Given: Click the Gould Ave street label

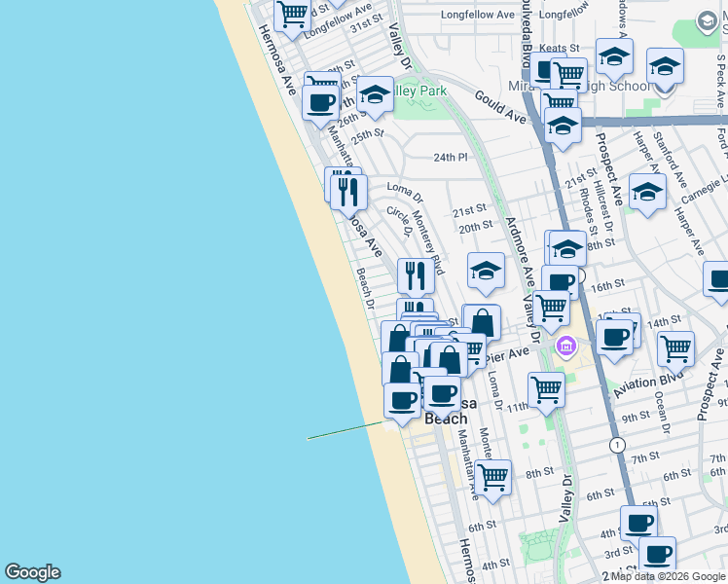Looking at the screenshot, I should [x=500, y=107].
